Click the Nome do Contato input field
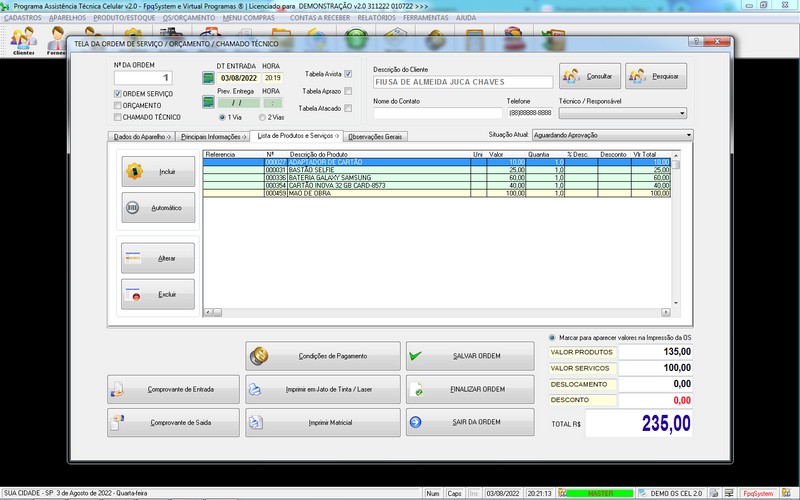The width and height of the screenshot is (800, 500). pyautogui.click(x=437, y=113)
